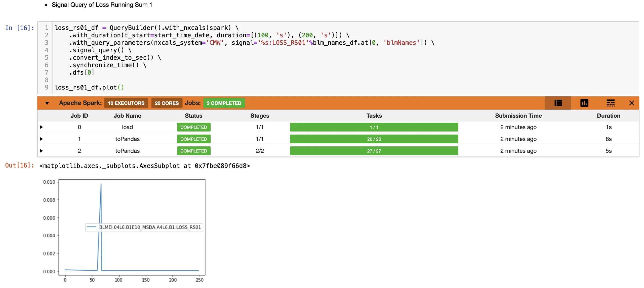
Task: Click the 5s duration cell
Action: click(608, 151)
